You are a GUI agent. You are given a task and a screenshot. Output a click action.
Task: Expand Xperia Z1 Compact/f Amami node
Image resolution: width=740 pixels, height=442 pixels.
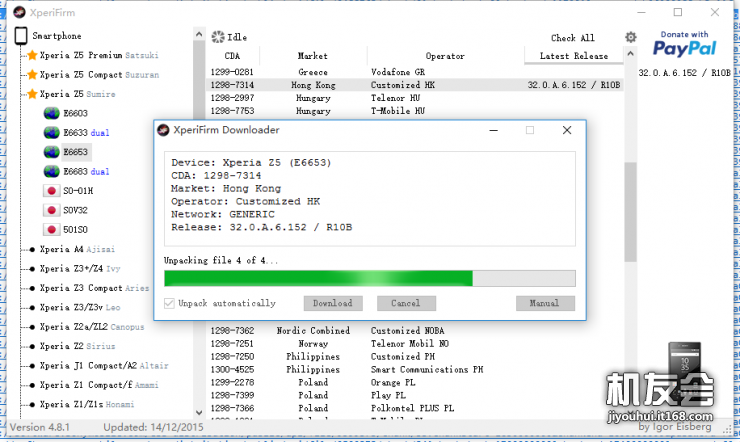(x=32, y=385)
